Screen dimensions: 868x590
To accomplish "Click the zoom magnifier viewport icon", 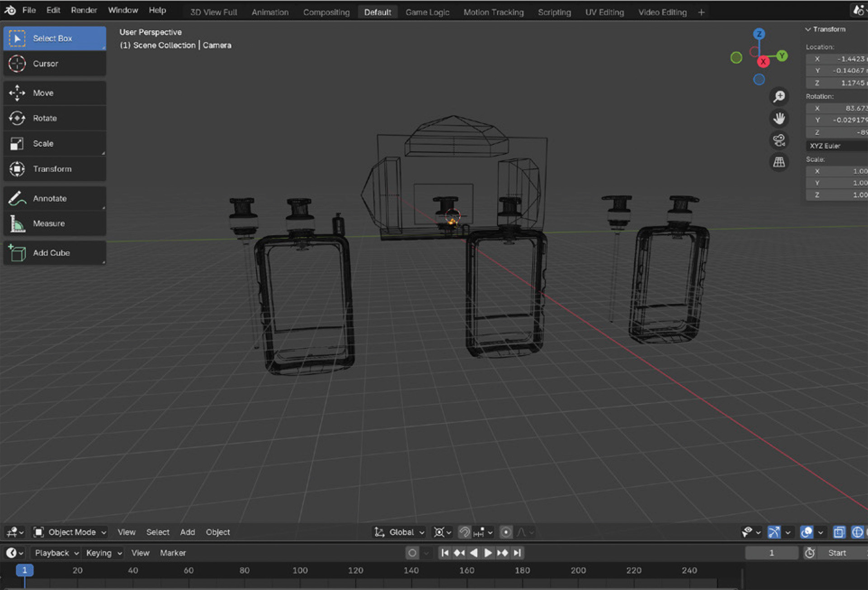I will [x=779, y=96].
